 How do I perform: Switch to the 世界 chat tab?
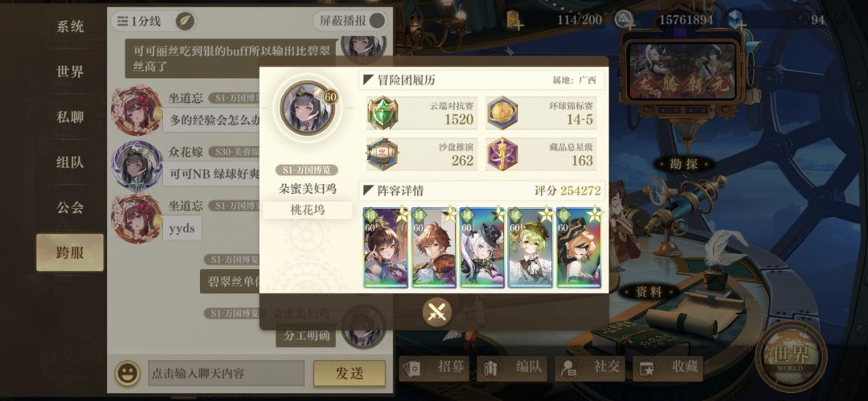point(70,72)
